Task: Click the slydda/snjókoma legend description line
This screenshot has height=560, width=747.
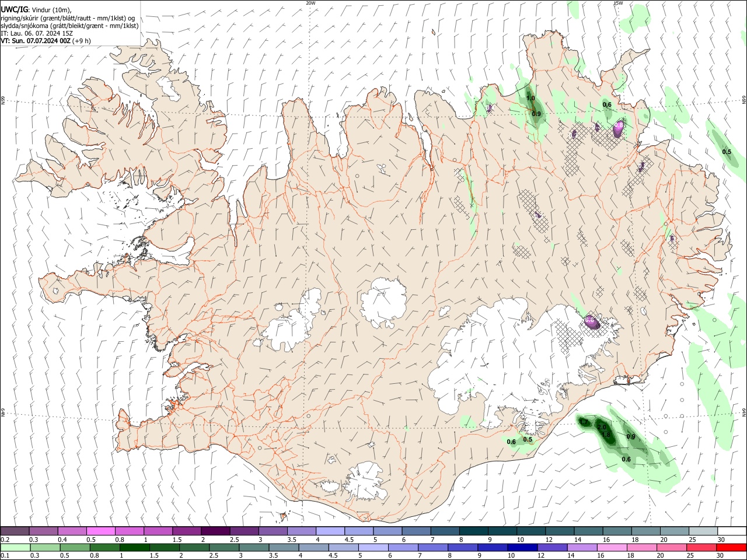Action: click(69, 26)
